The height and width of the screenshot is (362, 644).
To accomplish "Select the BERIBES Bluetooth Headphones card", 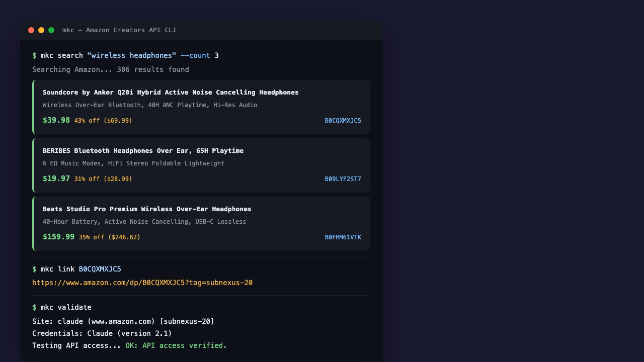I will click(201, 165).
